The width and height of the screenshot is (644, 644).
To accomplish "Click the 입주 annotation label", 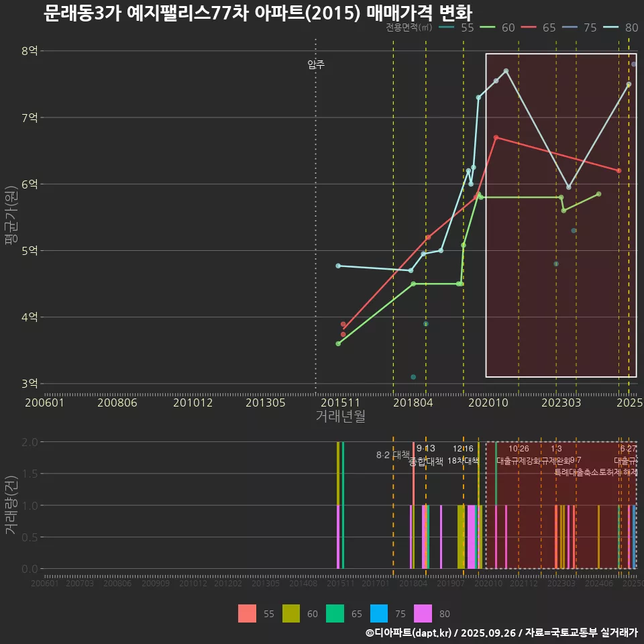I will (x=316, y=65).
